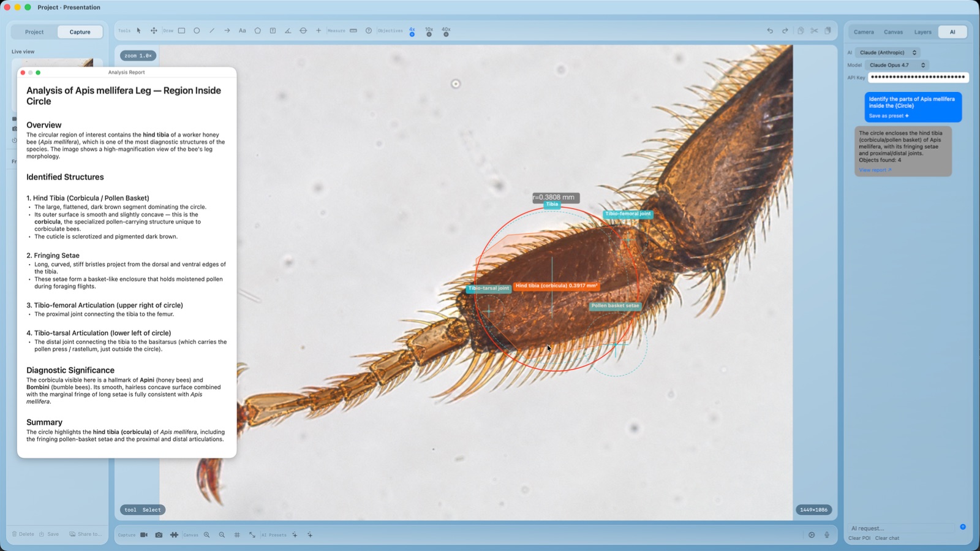Switch objective to 40x

click(x=446, y=31)
